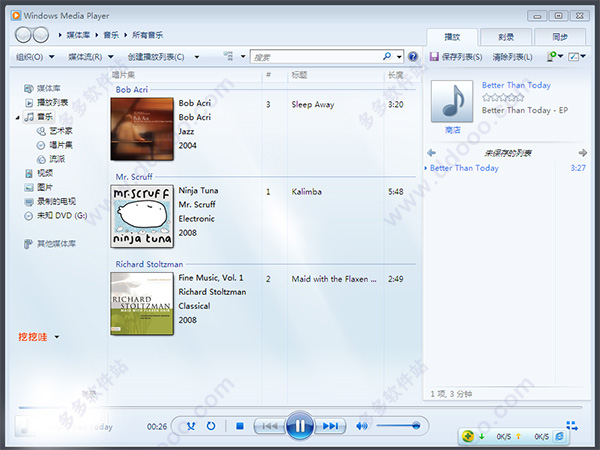Click the Richard Stoltzman album cover
Image resolution: width=600 pixels, height=450 pixels.
pyautogui.click(x=142, y=303)
